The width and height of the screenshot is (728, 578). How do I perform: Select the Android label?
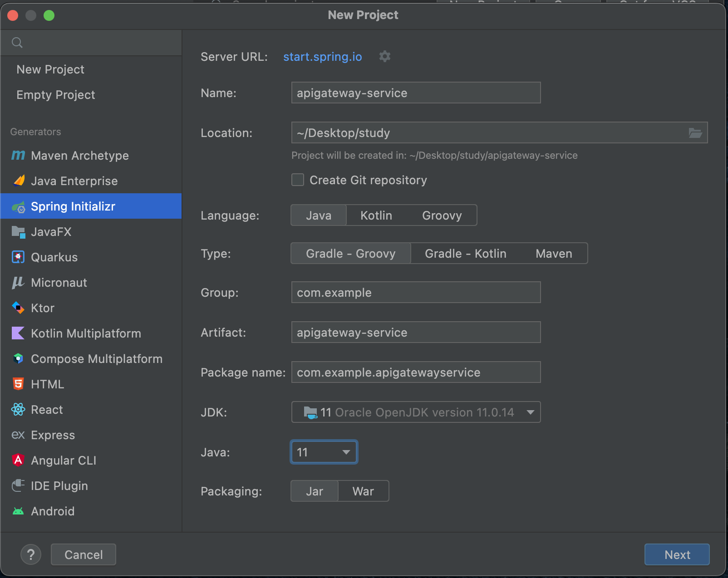(53, 511)
